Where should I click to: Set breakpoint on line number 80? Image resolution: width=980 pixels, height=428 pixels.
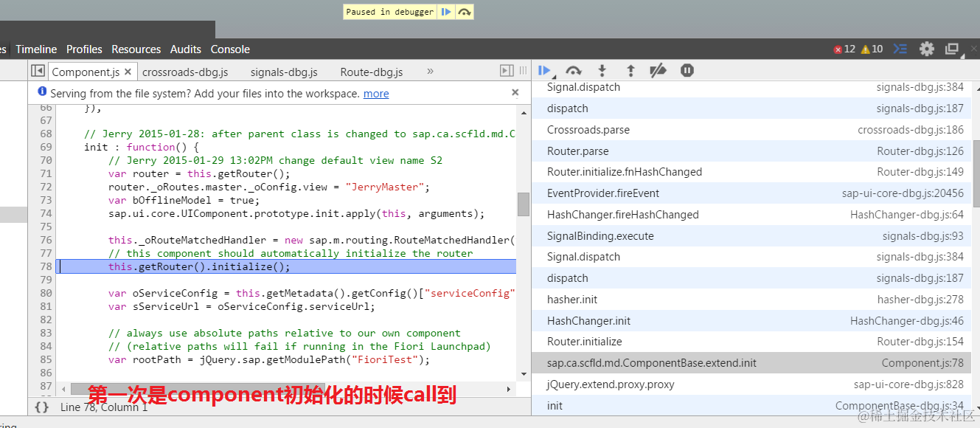(46, 293)
